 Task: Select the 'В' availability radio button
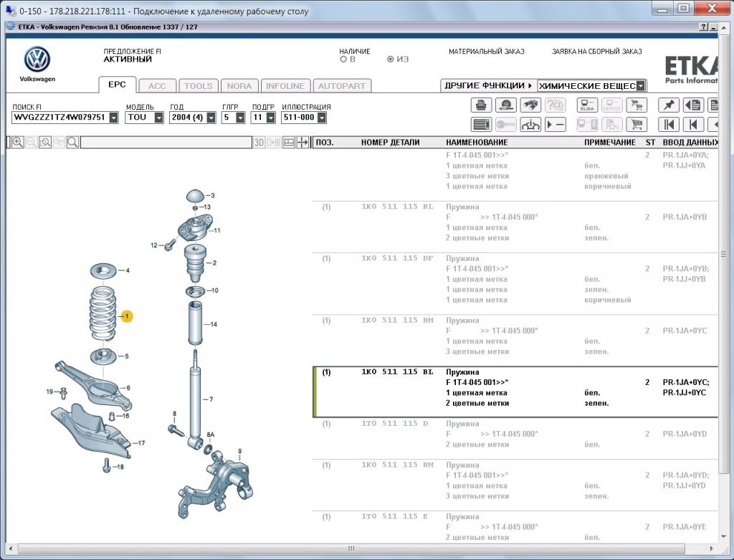click(343, 60)
